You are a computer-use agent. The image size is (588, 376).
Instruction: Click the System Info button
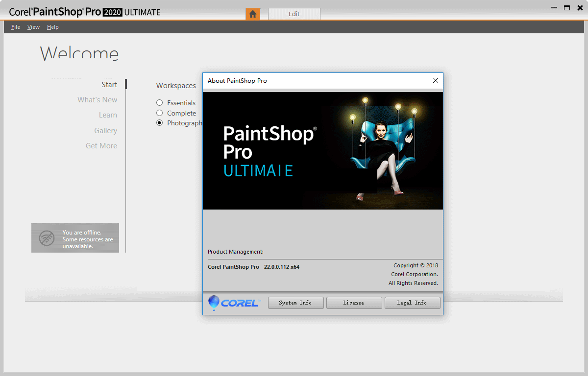295,303
